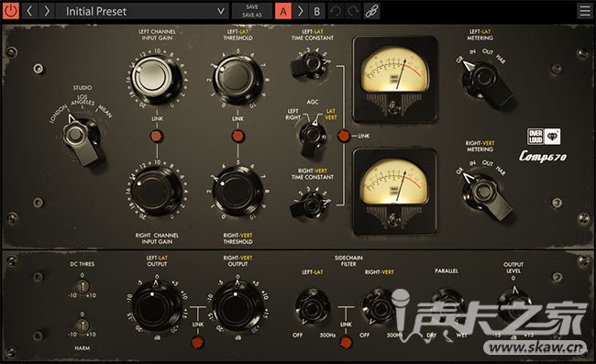The height and width of the screenshot is (364, 596).
Task: Click the 'OUTPUT LEVEL' label
Action: pos(513,268)
